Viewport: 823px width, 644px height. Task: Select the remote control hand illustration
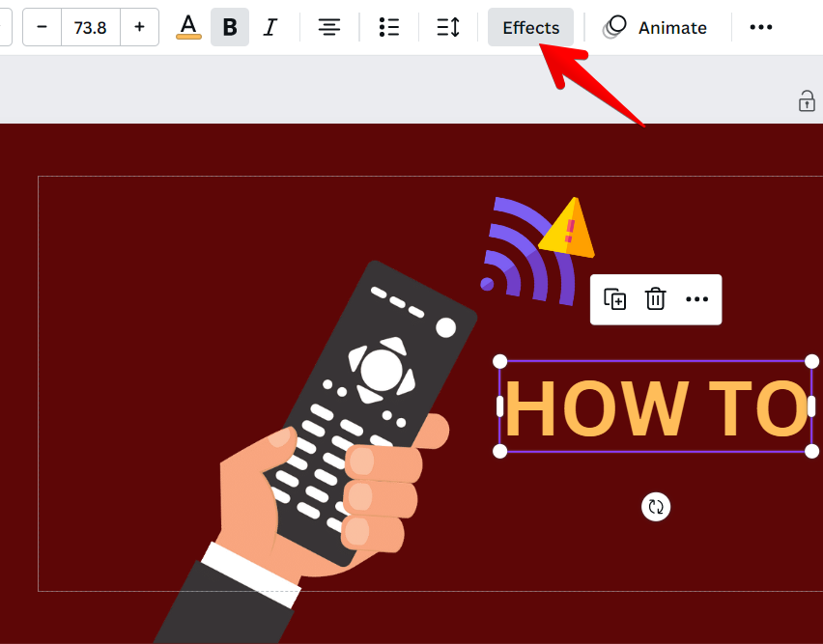tap(328, 454)
